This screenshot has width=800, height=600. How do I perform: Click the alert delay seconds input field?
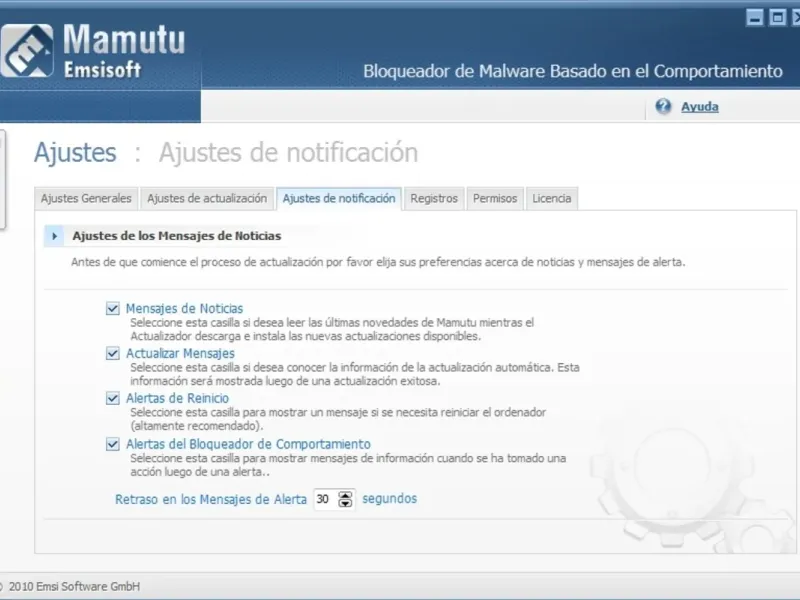[x=326, y=499]
